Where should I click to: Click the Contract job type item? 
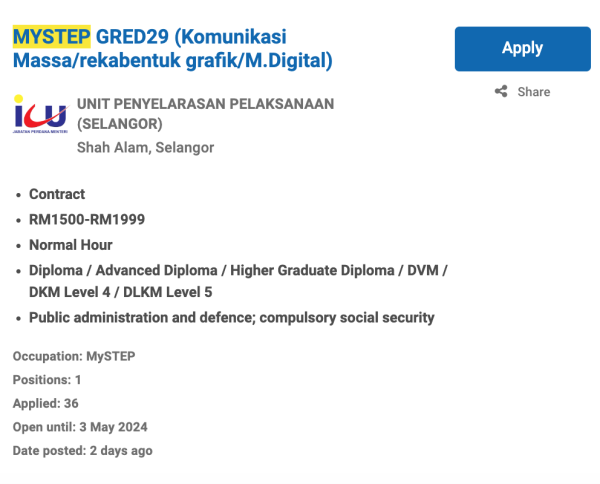click(x=57, y=194)
